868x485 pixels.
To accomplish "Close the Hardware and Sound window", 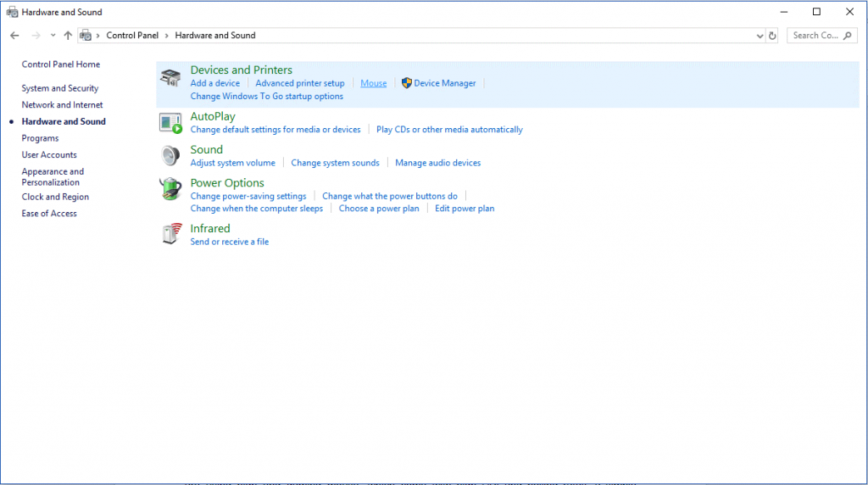I will [849, 12].
